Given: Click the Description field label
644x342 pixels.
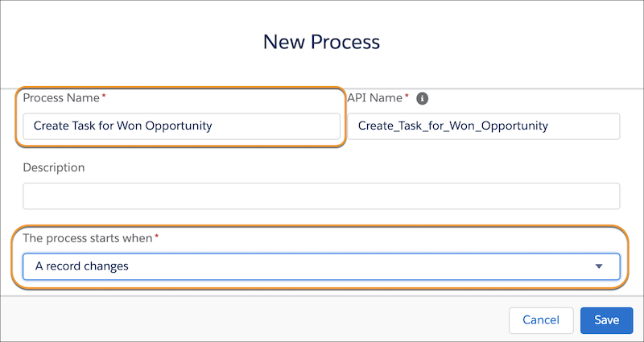Looking at the screenshot, I should pos(54,167).
